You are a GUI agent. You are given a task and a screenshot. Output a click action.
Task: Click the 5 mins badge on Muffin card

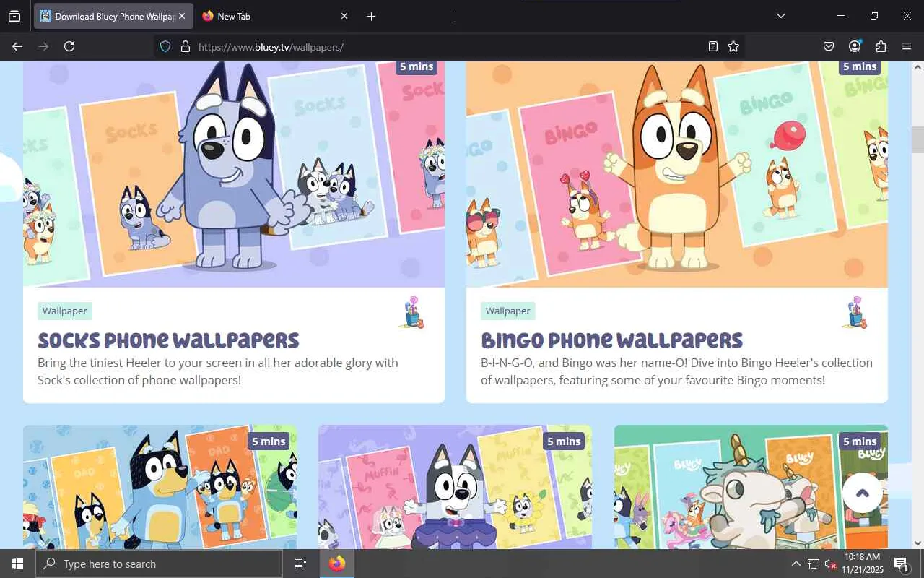tap(564, 441)
